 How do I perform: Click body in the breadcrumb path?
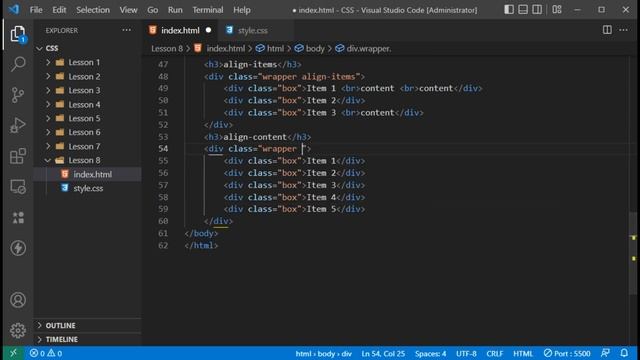[315, 49]
